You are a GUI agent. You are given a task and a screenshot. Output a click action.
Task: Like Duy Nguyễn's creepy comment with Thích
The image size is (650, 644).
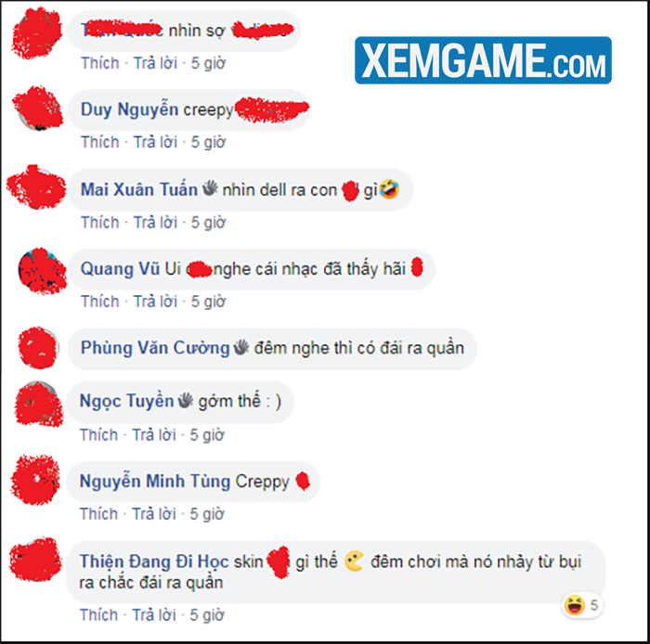point(100,143)
